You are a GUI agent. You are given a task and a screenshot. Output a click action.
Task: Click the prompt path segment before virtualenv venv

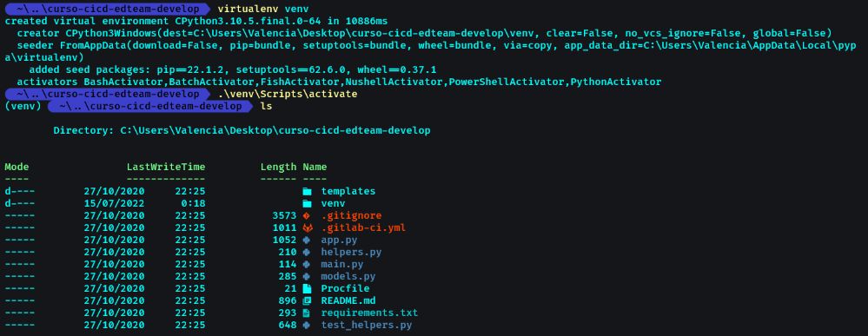click(x=108, y=10)
